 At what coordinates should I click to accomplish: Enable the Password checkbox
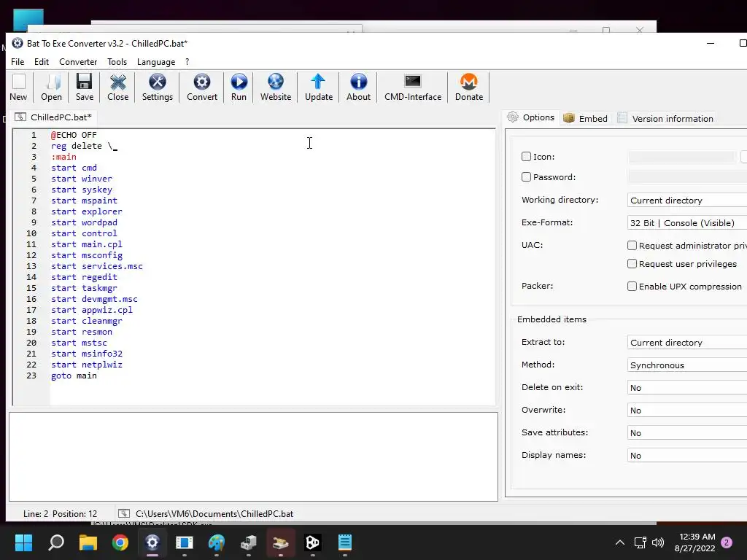pyautogui.click(x=526, y=176)
